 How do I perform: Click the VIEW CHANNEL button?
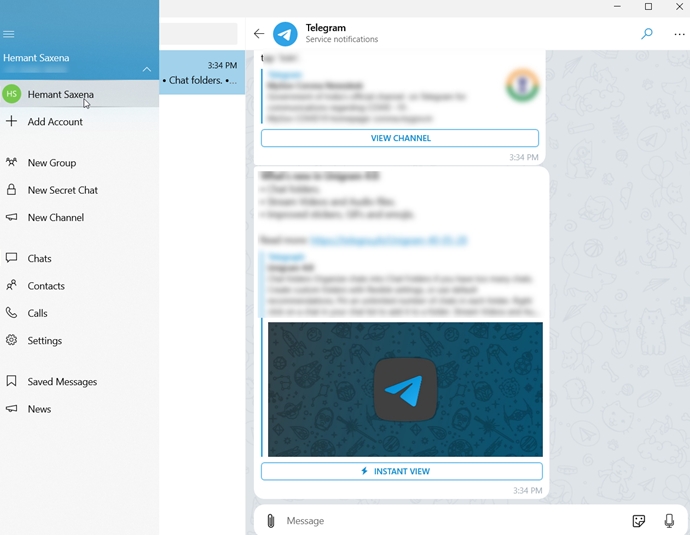400,138
